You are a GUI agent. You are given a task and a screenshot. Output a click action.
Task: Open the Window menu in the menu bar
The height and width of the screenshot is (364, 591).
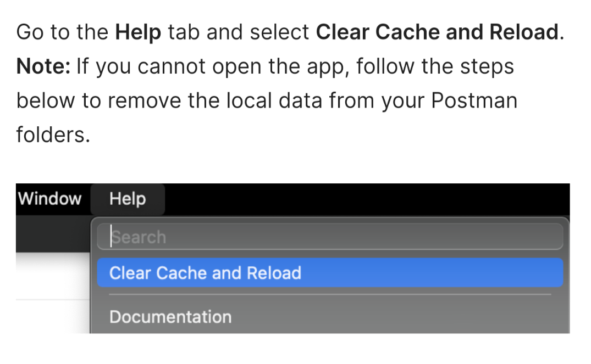click(x=49, y=199)
